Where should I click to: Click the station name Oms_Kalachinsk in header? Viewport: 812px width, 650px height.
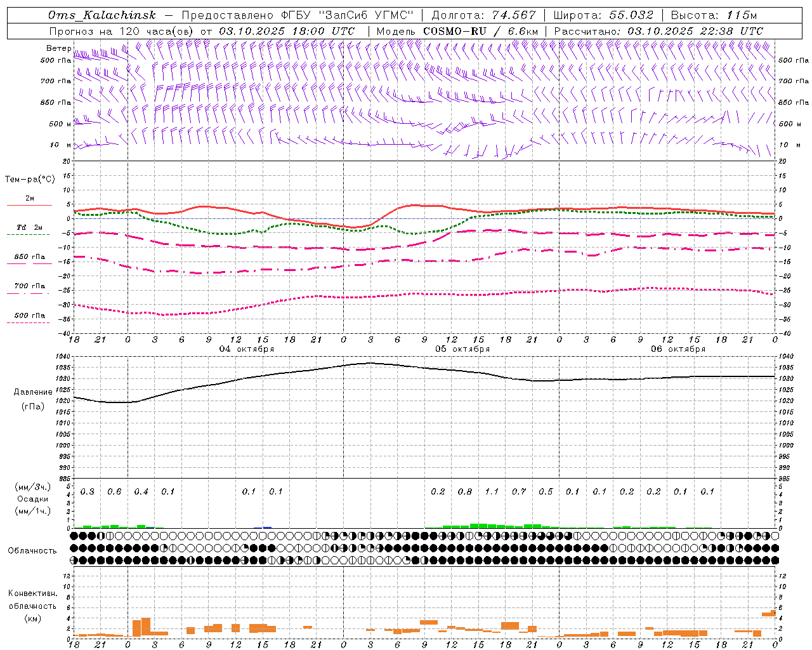pos(102,15)
